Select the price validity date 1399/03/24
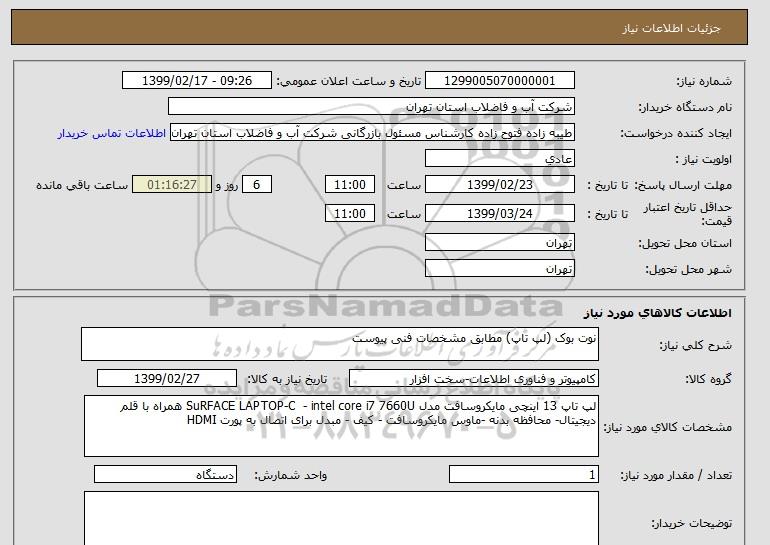The width and height of the screenshot is (770, 545). click(x=499, y=214)
